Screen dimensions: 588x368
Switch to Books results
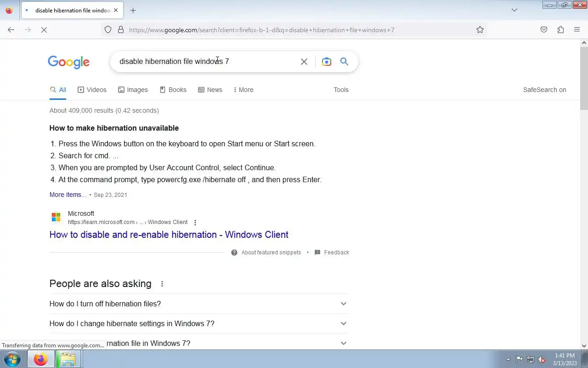coord(173,90)
